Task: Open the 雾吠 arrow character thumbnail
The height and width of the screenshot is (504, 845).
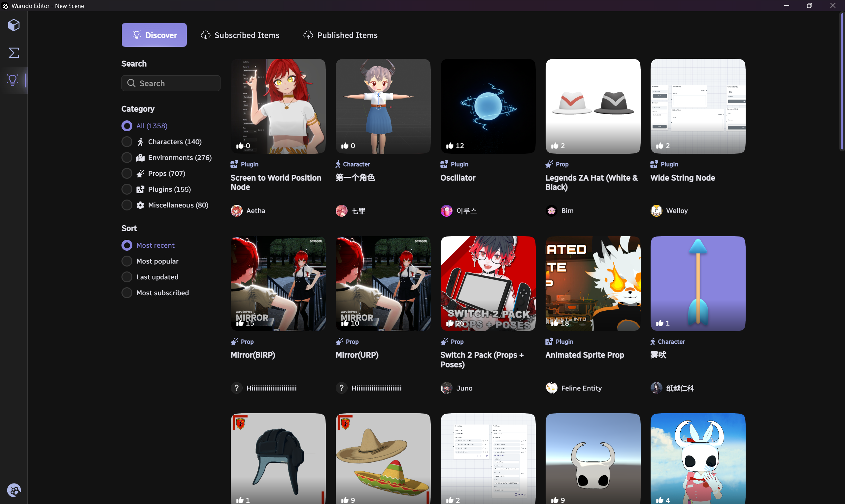Action: click(x=698, y=284)
